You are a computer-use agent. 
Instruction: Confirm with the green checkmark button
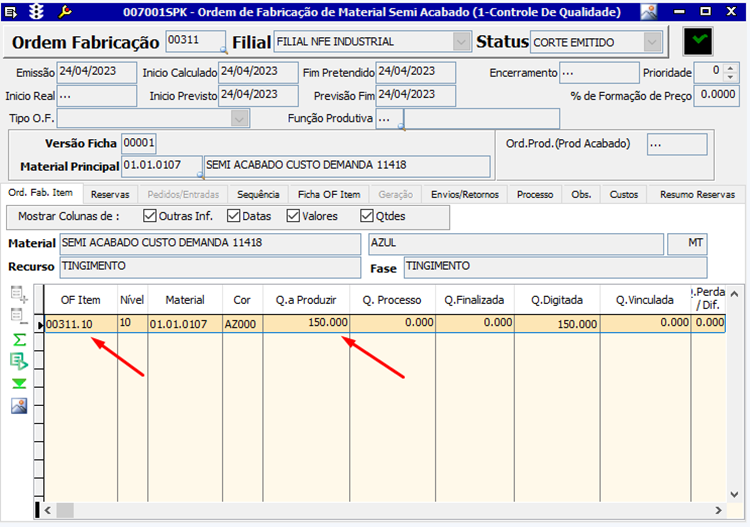tap(699, 42)
